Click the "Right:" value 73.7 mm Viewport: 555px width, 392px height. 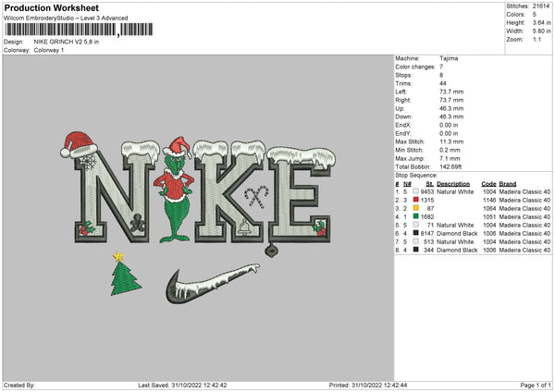[x=451, y=100]
